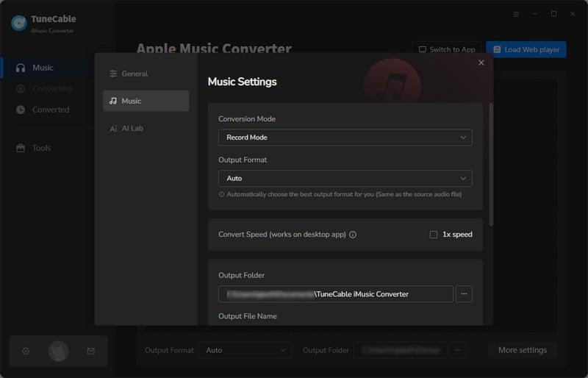
Task: Expand the Conversion Mode dropdown
Action: click(x=345, y=138)
